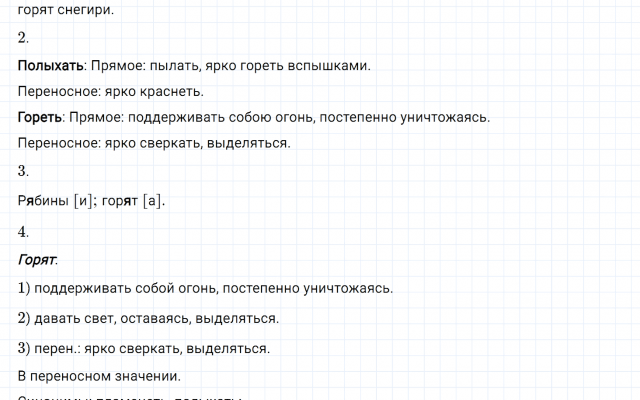Click the italic heading "Горят"
640x400 pixels.
(37, 261)
